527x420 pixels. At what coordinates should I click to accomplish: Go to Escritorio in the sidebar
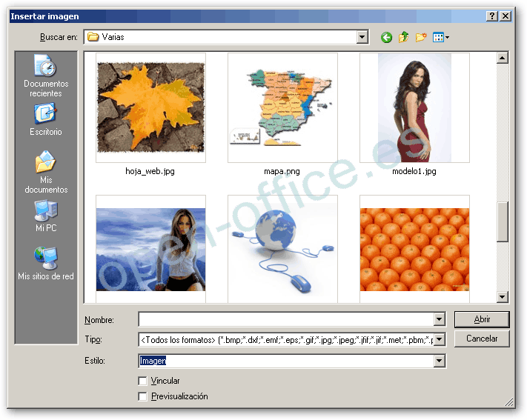click(x=46, y=119)
